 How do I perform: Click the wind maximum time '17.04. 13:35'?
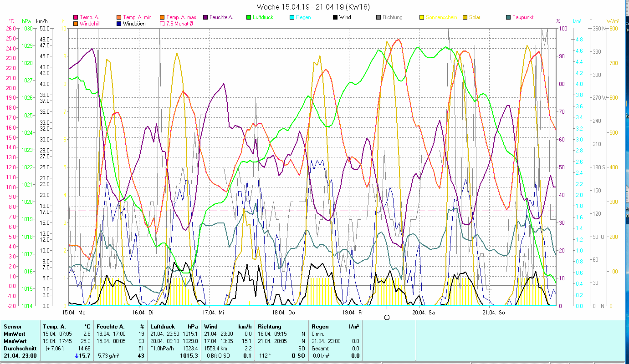click(219, 341)
